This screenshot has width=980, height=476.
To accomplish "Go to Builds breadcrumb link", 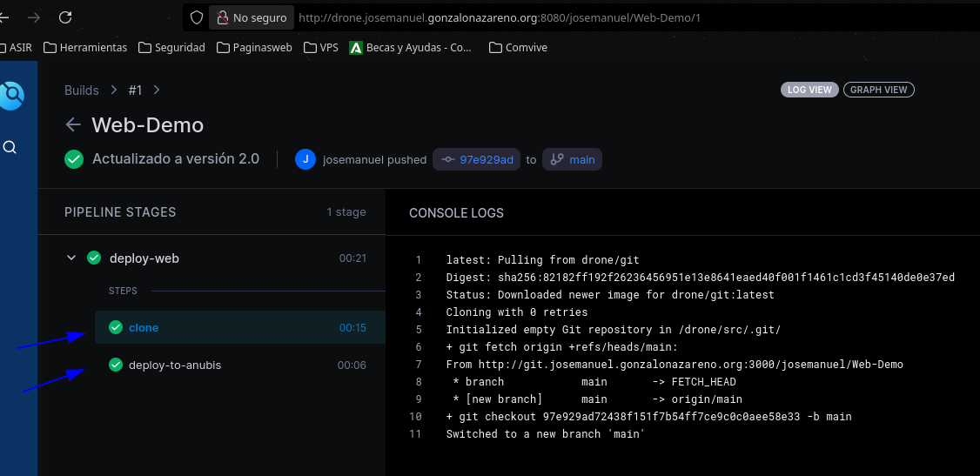I will pyautogui.click(x=81, y=90).
